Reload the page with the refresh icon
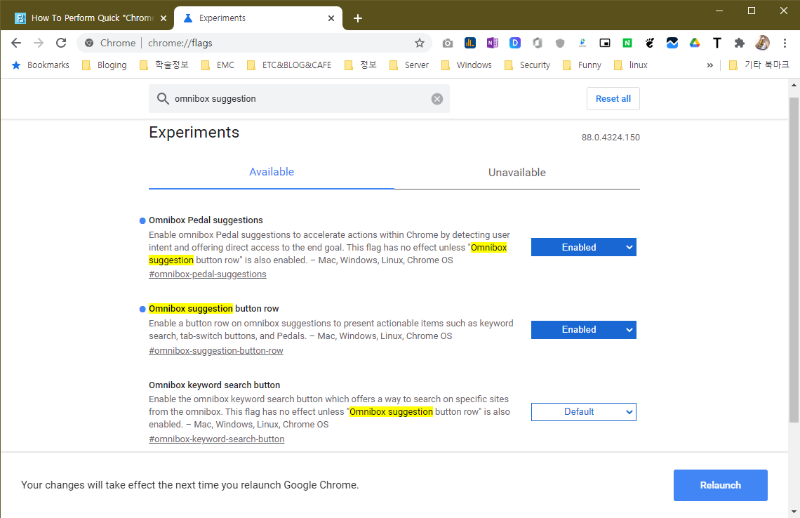Screen dimensions: 800x518 (x=61, y=43)
